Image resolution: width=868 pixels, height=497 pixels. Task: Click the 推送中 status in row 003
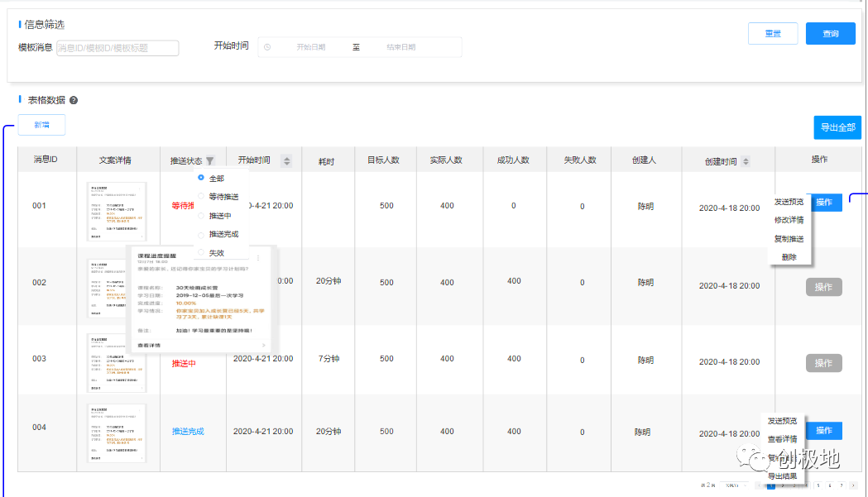[x=184, y=363]
